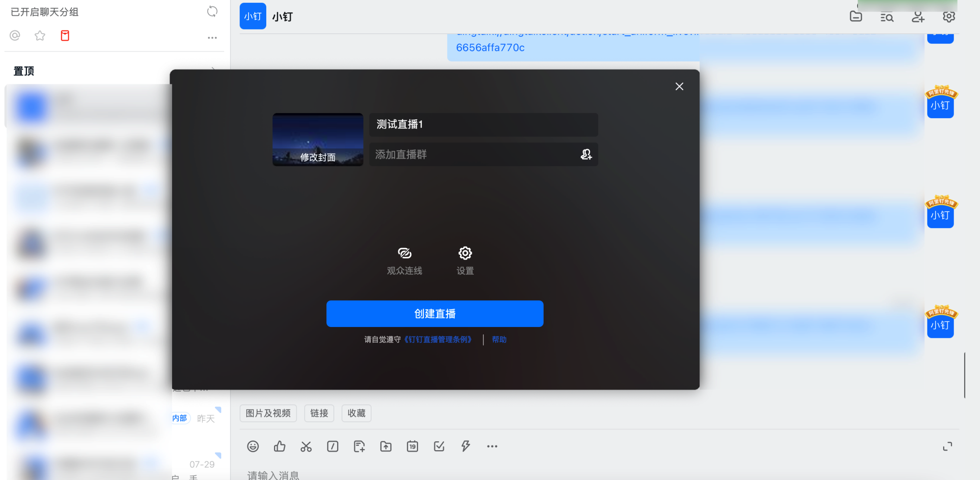
Task: Click the 创建直播 button
Action: coord(435,314)
